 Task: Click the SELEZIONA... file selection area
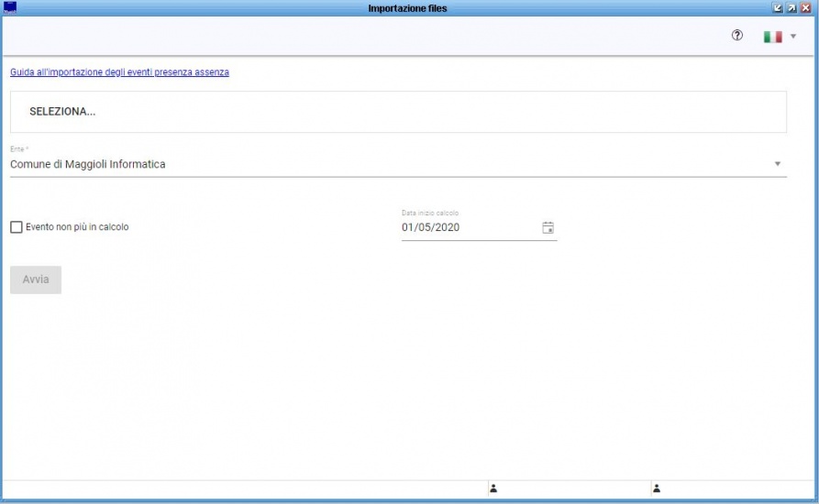398,112
